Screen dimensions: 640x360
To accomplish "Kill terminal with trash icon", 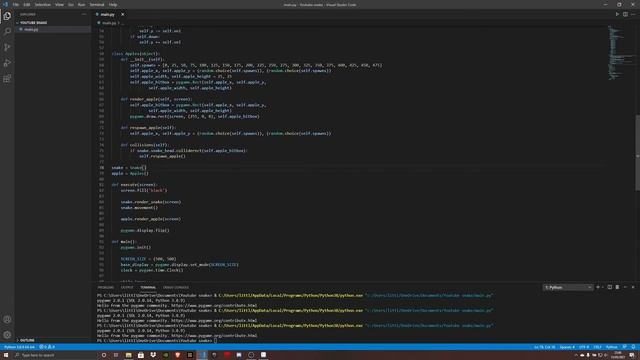I will click(617, 287).
